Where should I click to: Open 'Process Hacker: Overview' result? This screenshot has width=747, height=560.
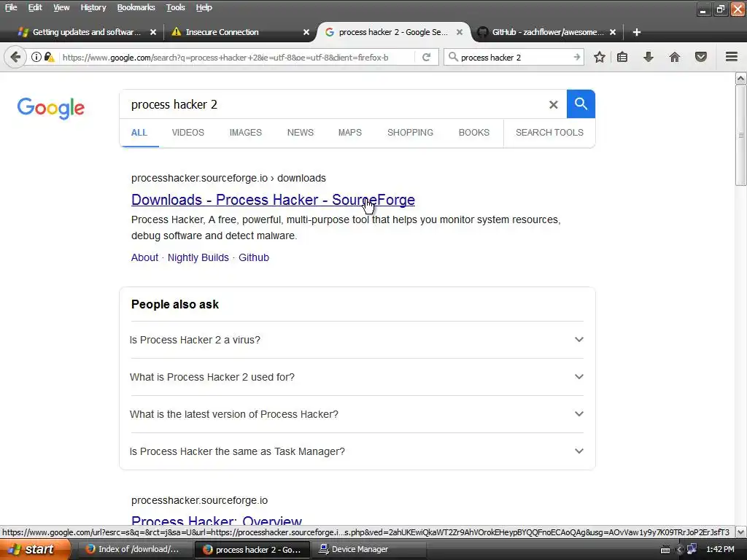pyautogui.click(x=216, y=521)
